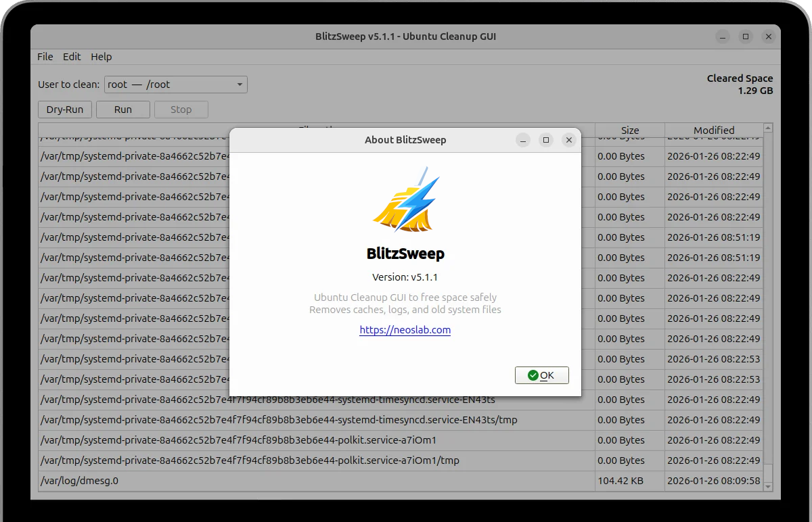812x522 pixels.
Task: Click the Run button
Action: 123,110
